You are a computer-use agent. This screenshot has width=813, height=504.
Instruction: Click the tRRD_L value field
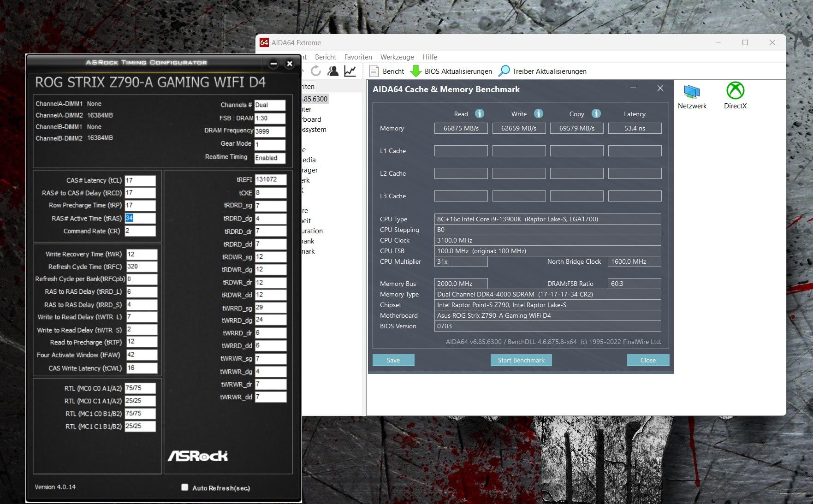click(142, 292)
